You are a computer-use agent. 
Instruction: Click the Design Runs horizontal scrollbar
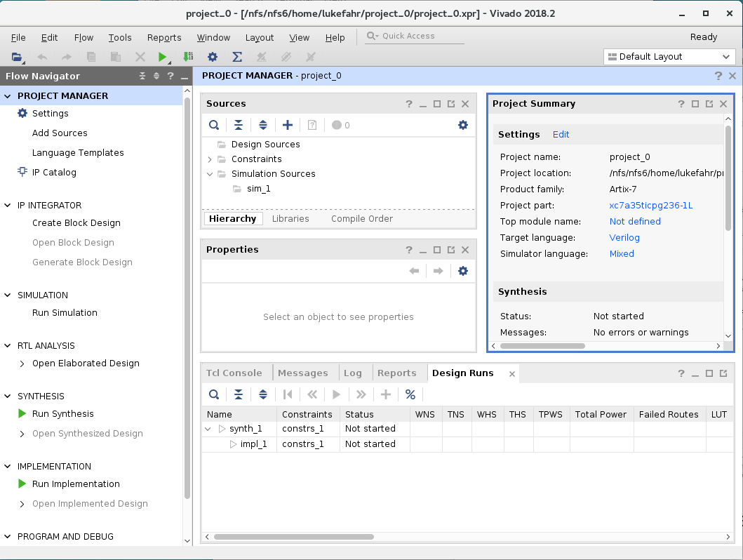point(294,537)
